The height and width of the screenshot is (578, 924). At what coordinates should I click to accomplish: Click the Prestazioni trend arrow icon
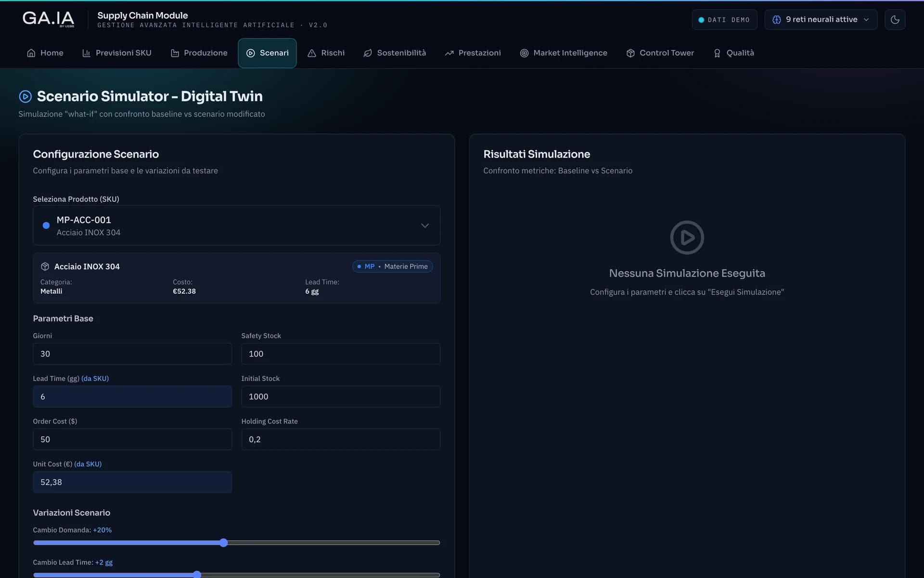449,53
